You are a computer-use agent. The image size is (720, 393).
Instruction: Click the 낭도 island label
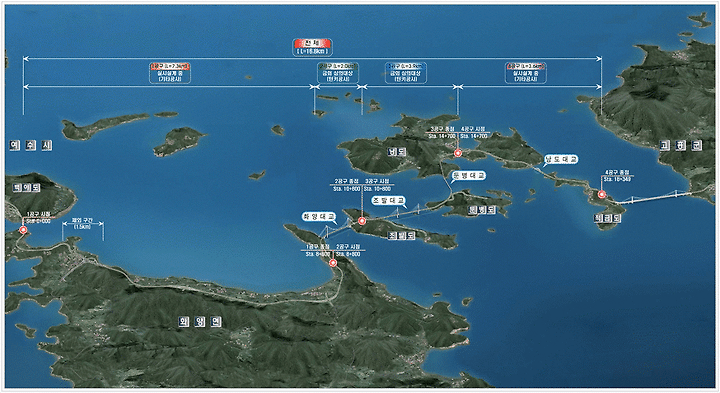(397, 152)
